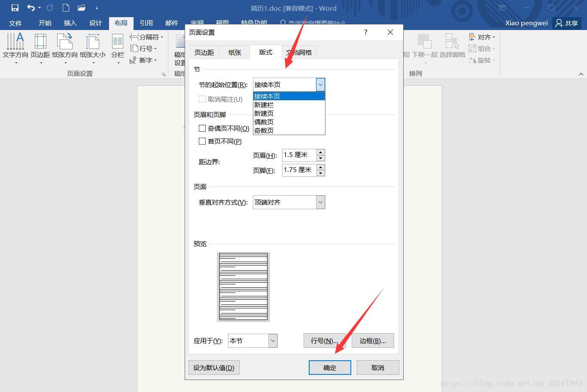Viewport: 587px width, 392px height.
Task: Click the ribbon display options icon
Action: 502,8
